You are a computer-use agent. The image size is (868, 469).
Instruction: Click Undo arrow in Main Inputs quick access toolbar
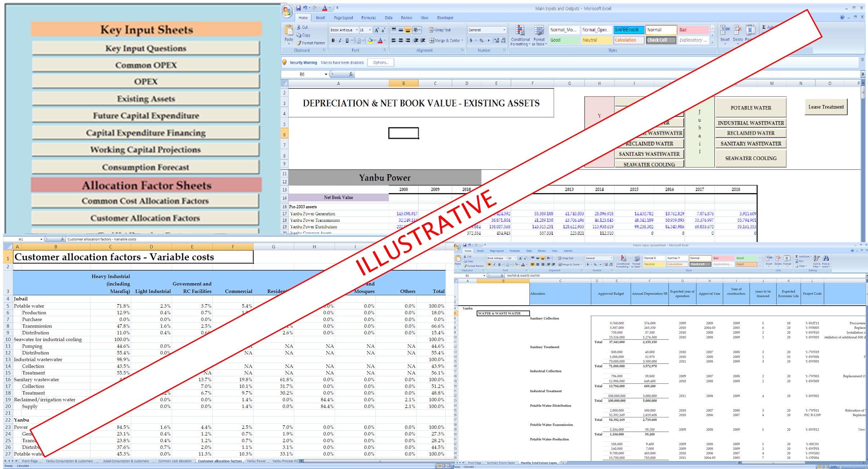(x=305, y=8)
